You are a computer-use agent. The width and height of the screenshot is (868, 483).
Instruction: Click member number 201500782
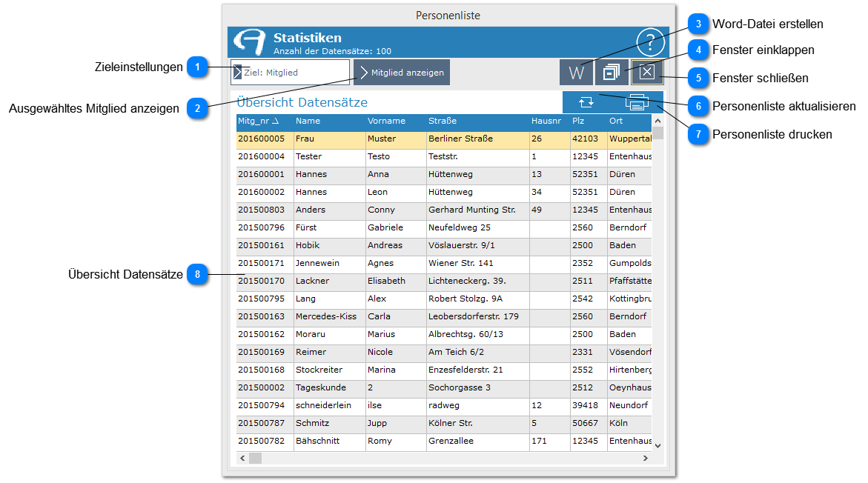265,442
